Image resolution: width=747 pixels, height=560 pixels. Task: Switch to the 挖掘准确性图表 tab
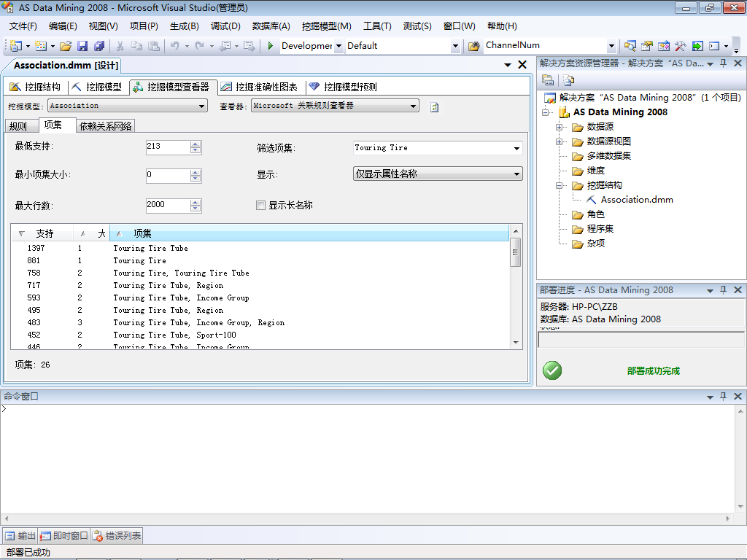(x=260, y=87)
